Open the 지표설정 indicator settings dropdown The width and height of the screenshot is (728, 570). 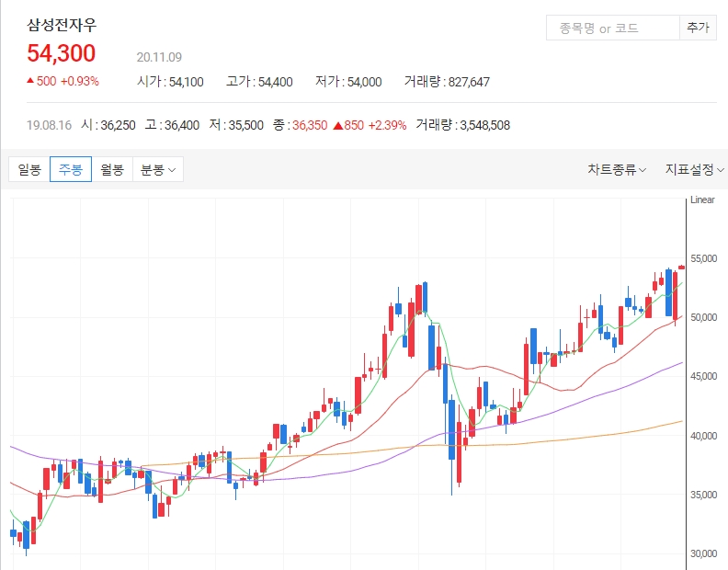pyautogui.click(x=694, y=169)
